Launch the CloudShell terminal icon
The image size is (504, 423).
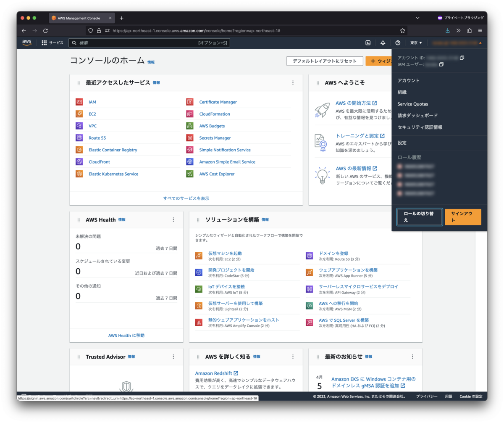tap(367, 43)
